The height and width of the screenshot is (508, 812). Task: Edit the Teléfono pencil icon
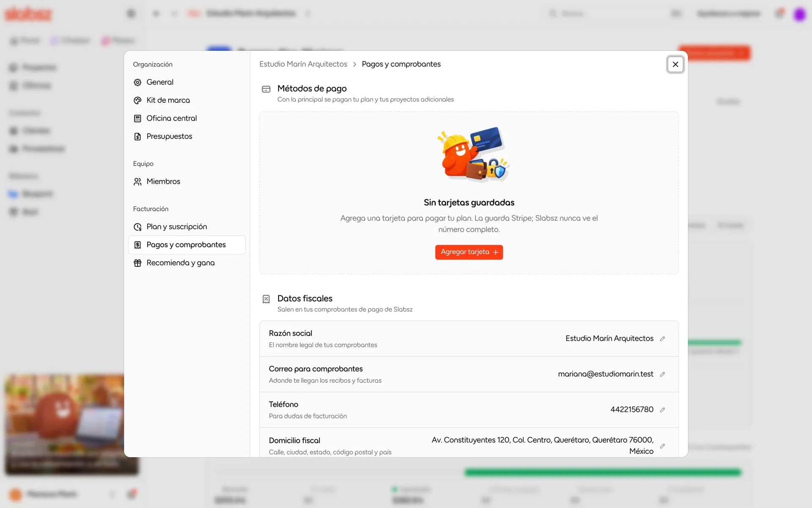click(x=662, y=410)
